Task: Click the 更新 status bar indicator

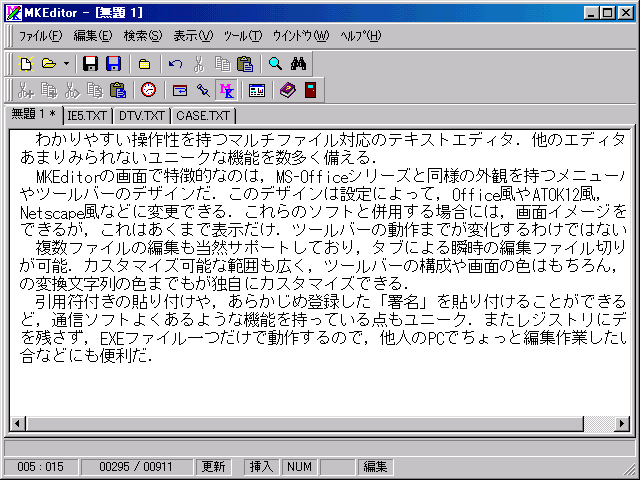Action: [x=213, y=467]
